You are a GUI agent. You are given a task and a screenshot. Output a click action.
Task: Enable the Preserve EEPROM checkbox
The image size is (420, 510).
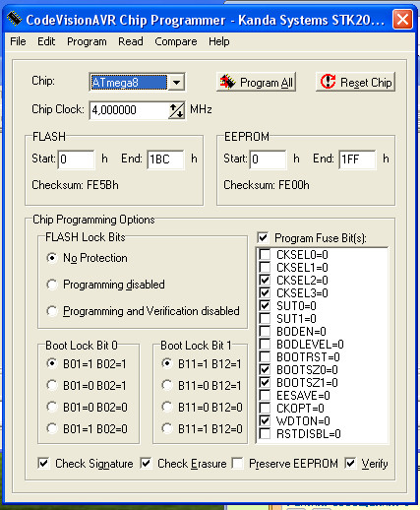pyautogui.click(x=237, y=464)
